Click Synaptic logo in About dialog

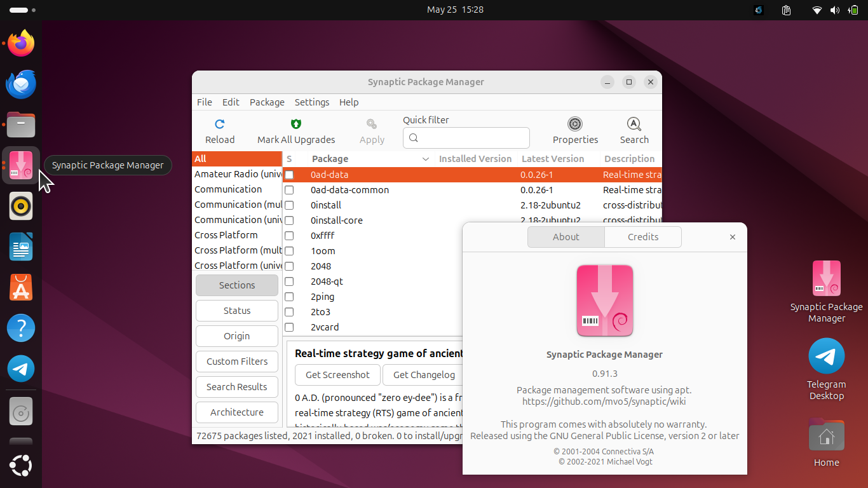[x=605, y=301]
